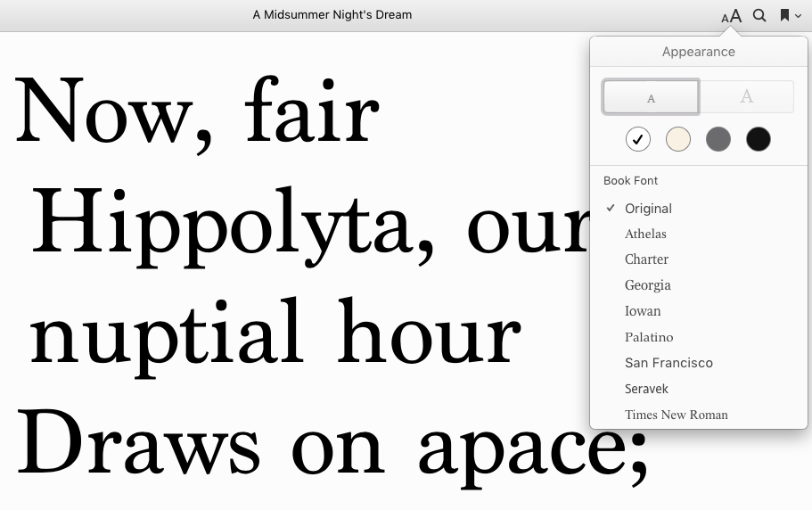Viewport: 812px width, 510px height.
Task: Set book font to Charter
Action: [x=646, y=259]
